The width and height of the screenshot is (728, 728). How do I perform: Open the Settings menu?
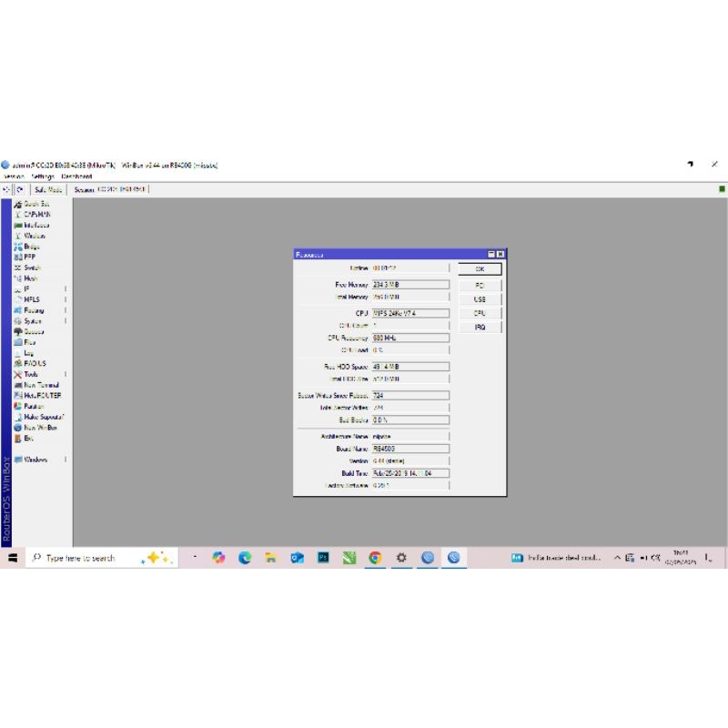[43, 177]
